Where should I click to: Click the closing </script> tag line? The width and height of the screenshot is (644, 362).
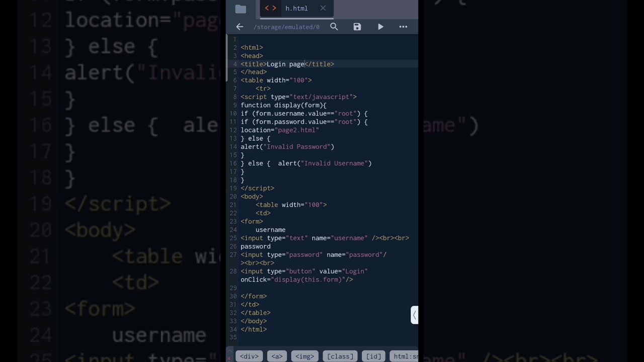tap(257, 188)
